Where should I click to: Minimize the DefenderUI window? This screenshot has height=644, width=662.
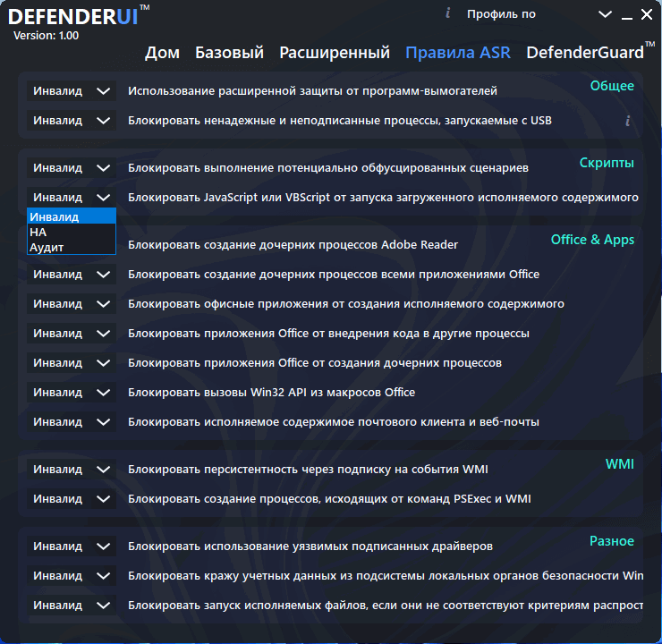pos(626,17)
